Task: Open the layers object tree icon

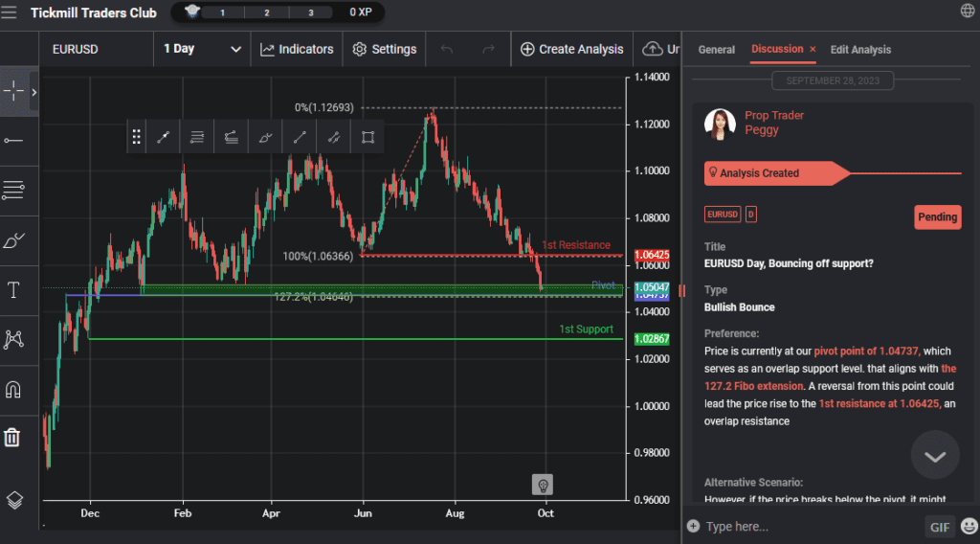Action: click(14, 500)
